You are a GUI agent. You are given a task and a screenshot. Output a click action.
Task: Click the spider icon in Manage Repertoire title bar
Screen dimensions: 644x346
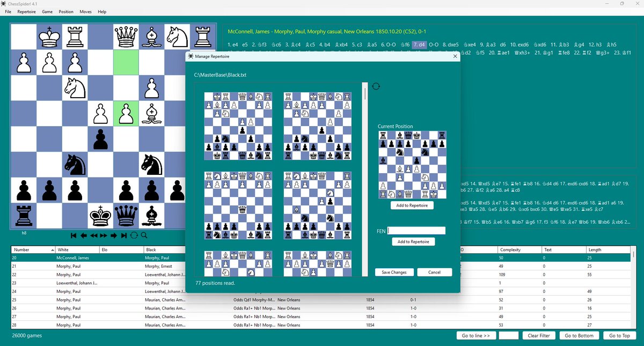click(x=191, y=56)
